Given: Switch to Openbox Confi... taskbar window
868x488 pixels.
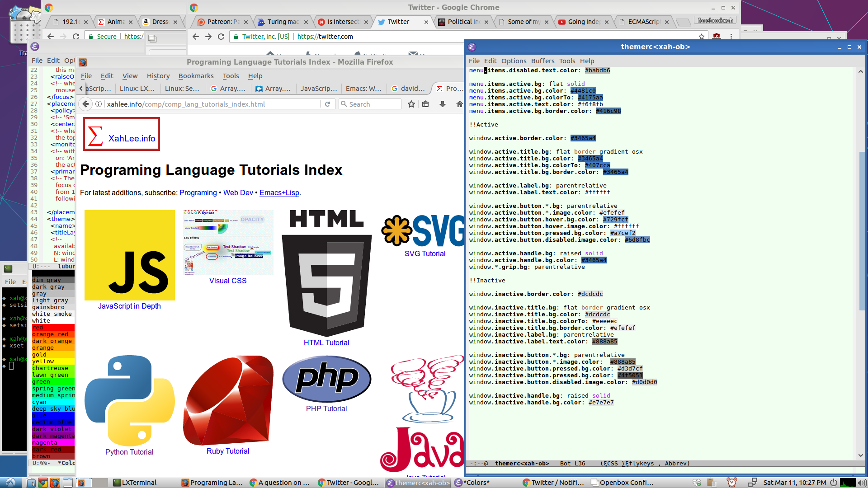Looking at the screenshot, I should [622, 483].
